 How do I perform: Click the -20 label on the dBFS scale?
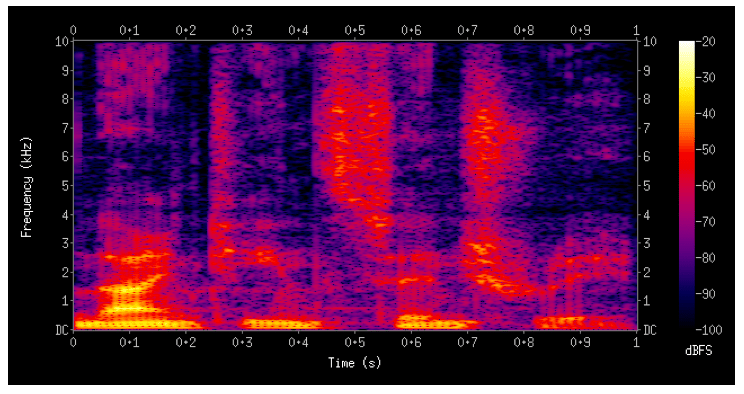(707, 42)
